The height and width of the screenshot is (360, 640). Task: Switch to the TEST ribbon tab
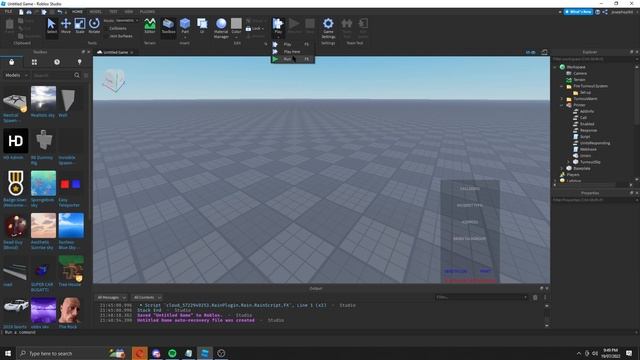113,12
